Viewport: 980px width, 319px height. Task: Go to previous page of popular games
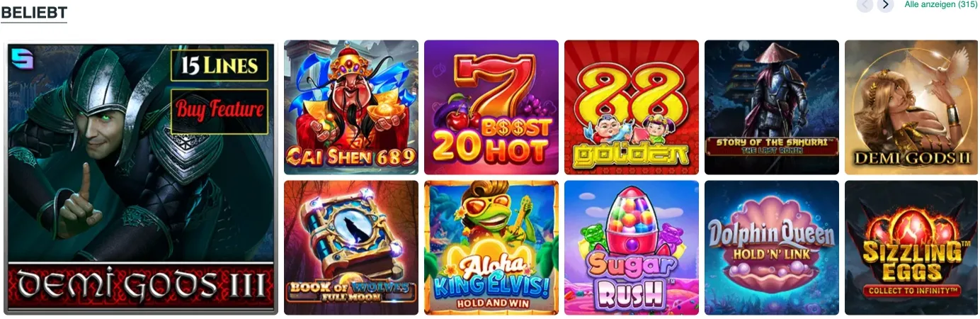865,5
